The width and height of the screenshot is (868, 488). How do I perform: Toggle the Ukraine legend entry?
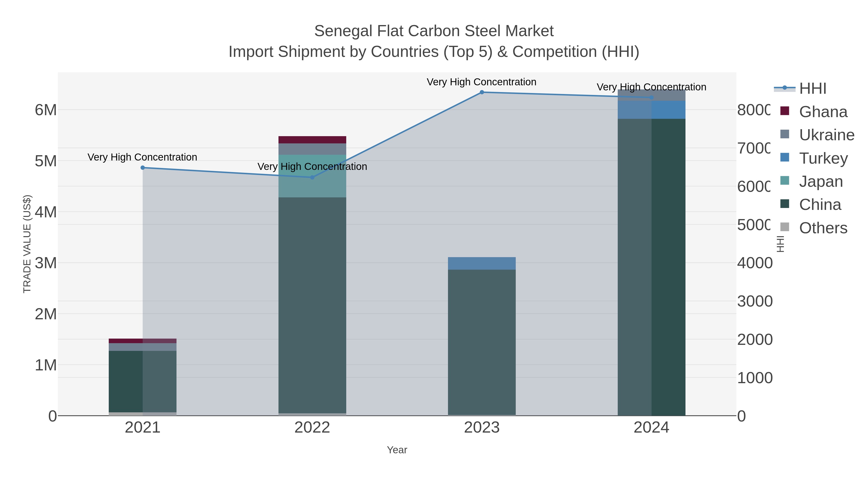pyautogui.click(x=817, y=135)
